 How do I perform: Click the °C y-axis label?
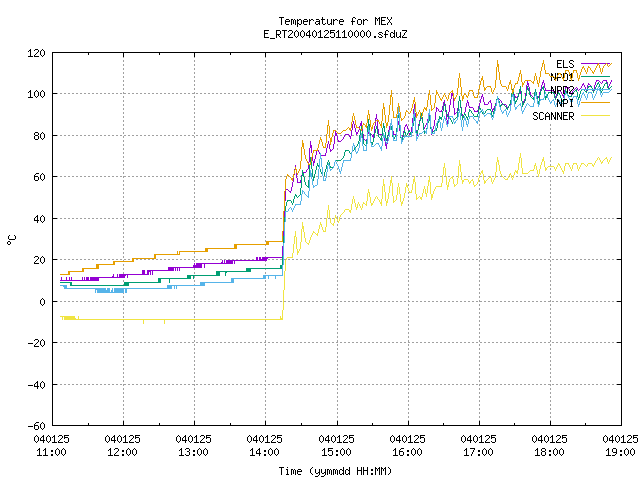(11, 240)
